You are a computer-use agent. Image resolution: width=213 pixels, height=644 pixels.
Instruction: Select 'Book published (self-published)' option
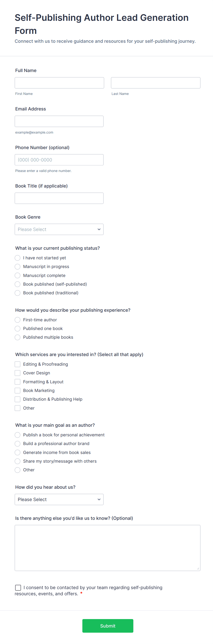click(17, 284)
